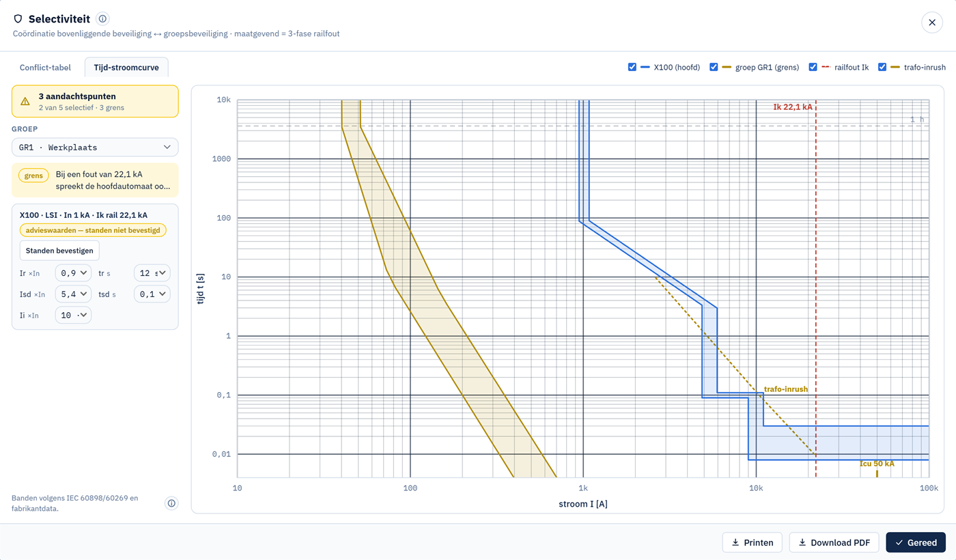Click the "Icu 50 kA" marker label

click(877, 464)
